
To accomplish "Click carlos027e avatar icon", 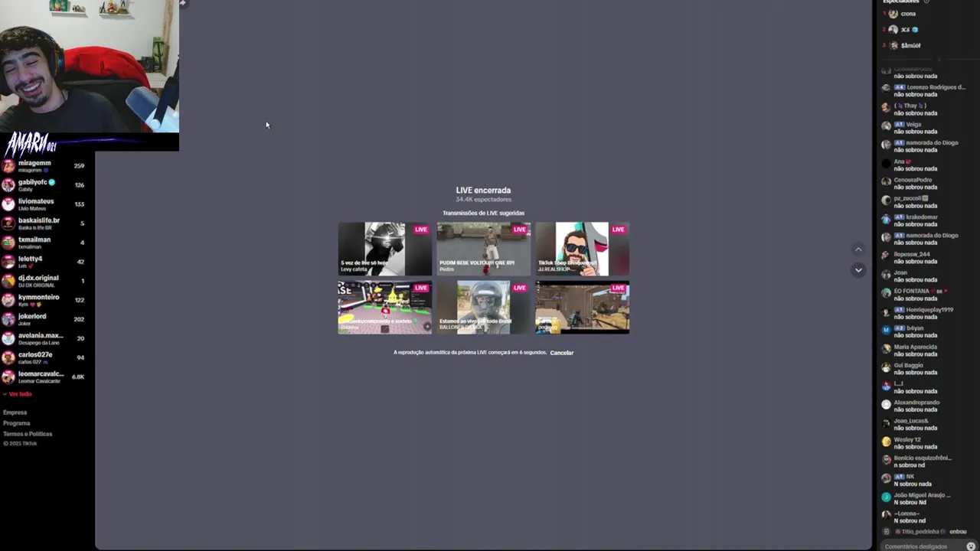I will tap(8, 357).
